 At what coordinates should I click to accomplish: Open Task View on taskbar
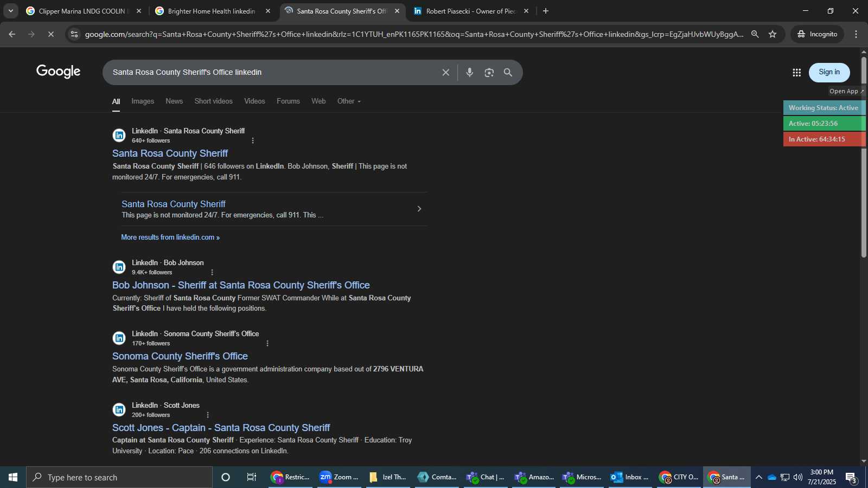click(252, 477)
